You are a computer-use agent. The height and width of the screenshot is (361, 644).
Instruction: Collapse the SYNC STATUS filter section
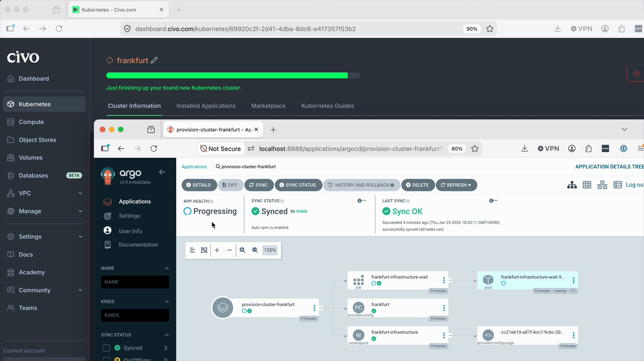click(x=167, y=335)
